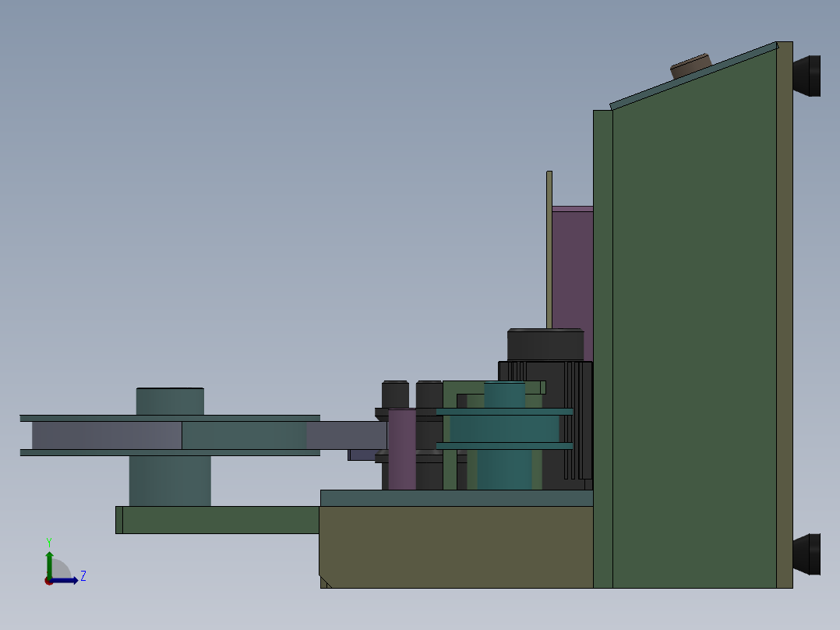Click the red origin ball of the triad
This screenshot has height=630, width=840.
(48, 581)
